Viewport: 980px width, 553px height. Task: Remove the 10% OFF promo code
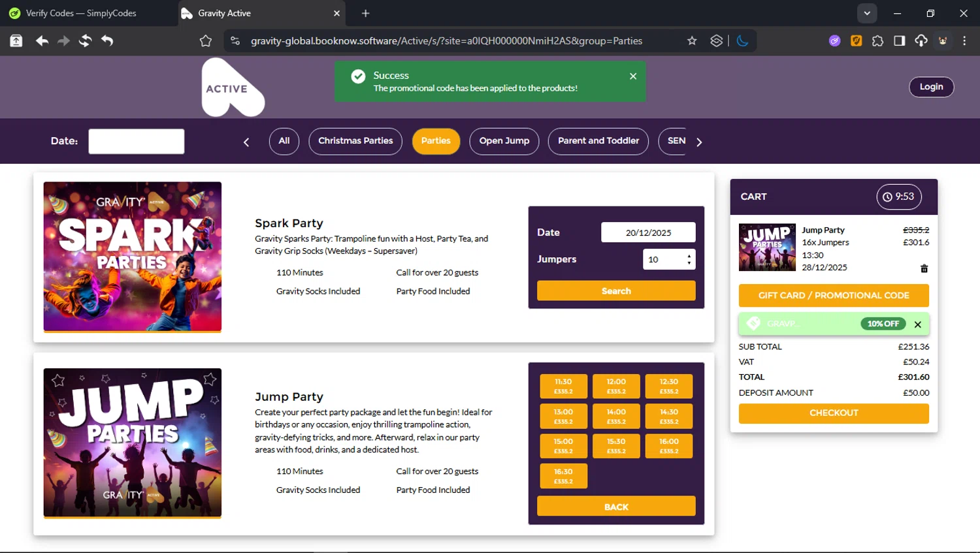(918, 324)
